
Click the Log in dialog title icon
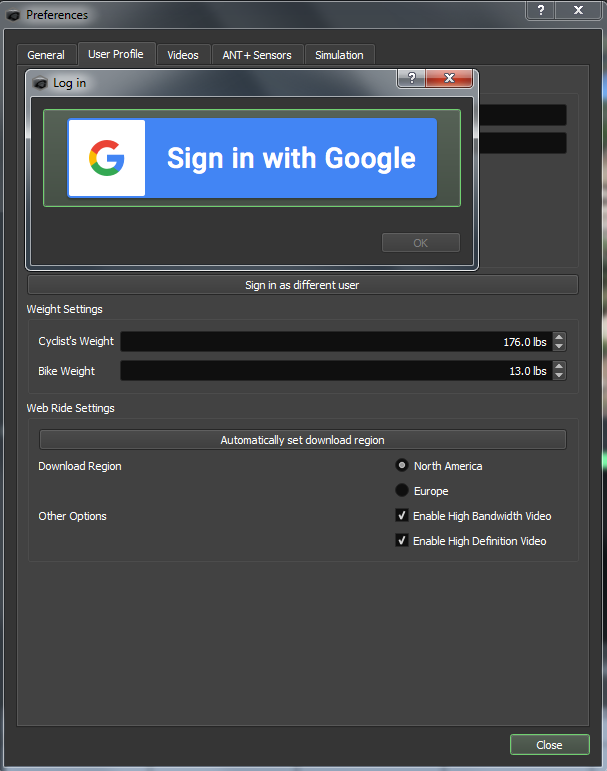40,83
